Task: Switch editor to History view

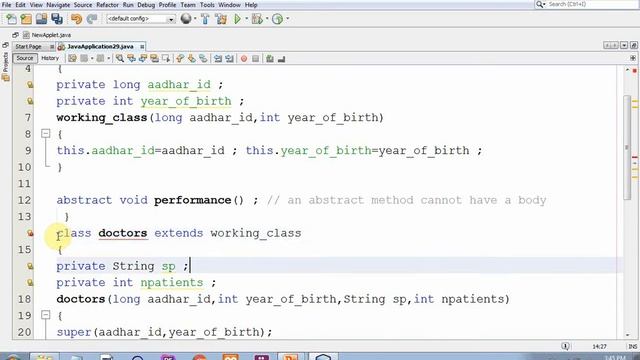Action: (x=50, y=58)
